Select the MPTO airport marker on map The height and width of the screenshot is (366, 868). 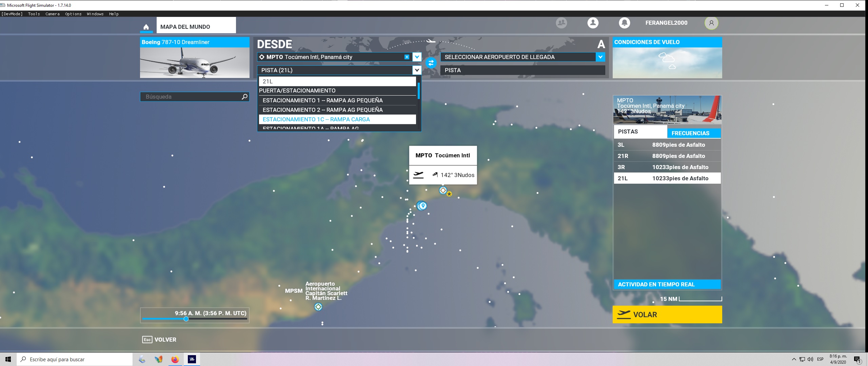coord(443,190)
